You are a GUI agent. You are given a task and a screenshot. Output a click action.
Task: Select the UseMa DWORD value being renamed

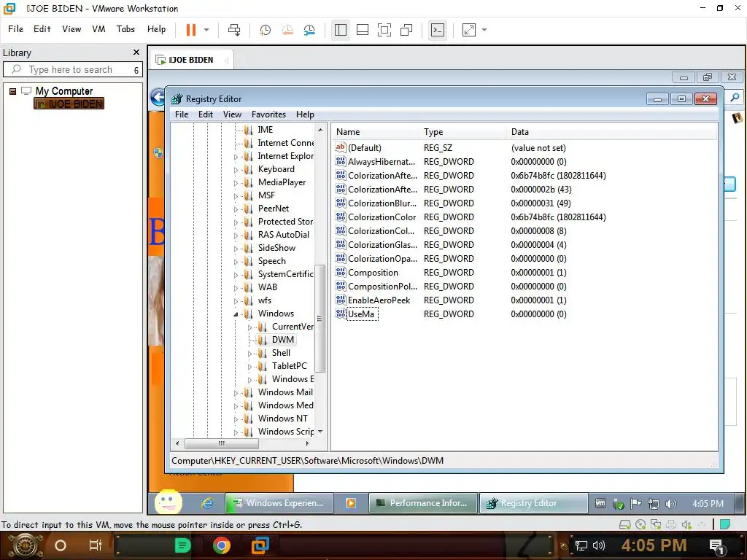click(x=362, y=314)
